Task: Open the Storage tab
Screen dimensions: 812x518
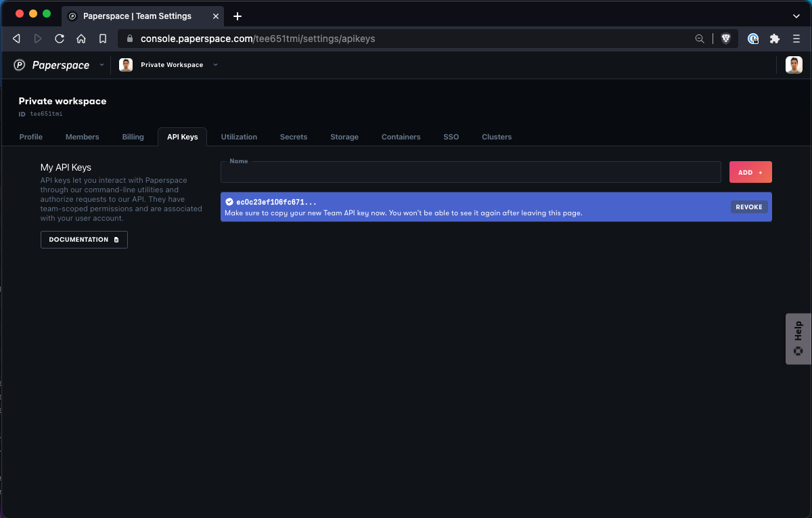Action: click(x=344, y=137)
